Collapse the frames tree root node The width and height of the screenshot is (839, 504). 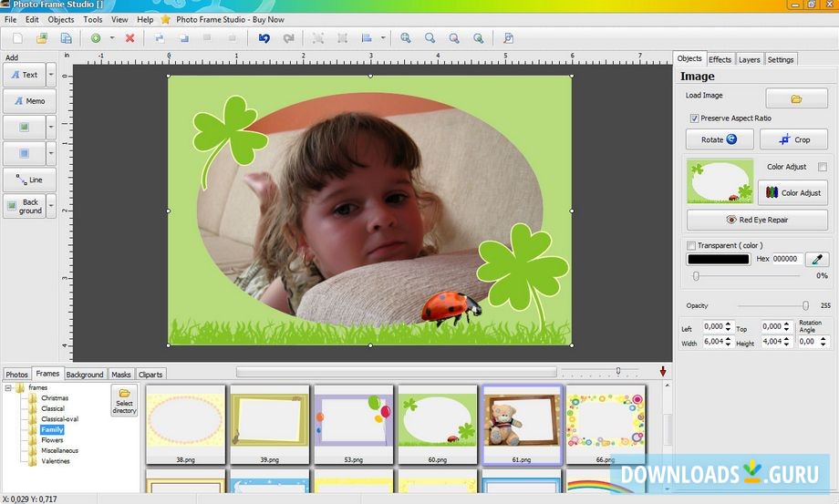point(9,387)
